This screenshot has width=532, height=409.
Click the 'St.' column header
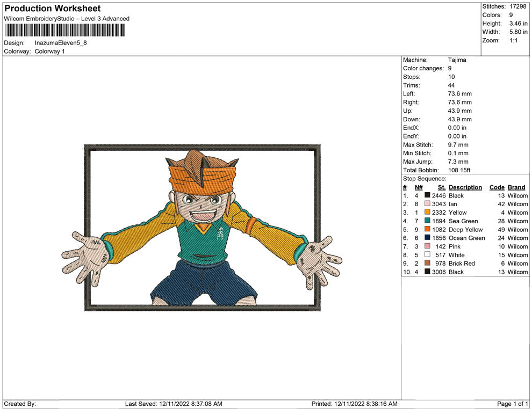click(x=441, y=187)
